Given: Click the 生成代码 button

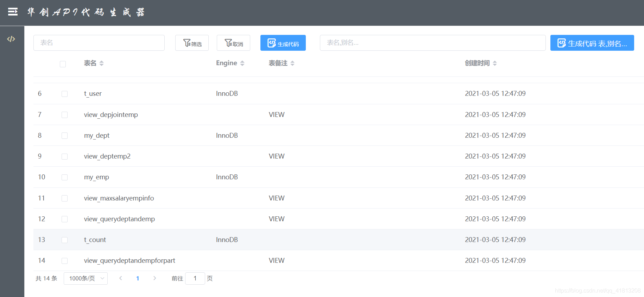Looking at the screenshot, I should (x=283, y=43).
